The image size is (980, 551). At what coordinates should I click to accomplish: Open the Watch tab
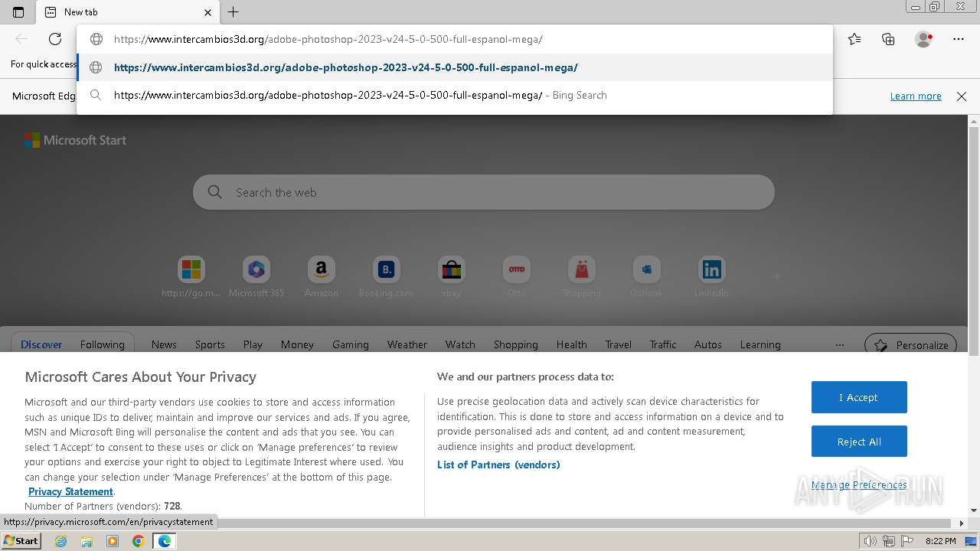click(x=460, y=344)
